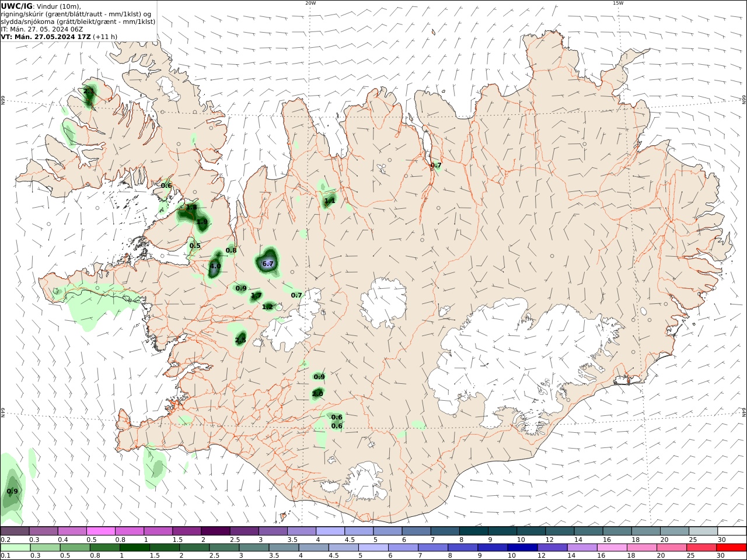Screen dimensions: 747x560
Task: Click the 0.7 value near the northern lake
Action: [x=436, y=165]
